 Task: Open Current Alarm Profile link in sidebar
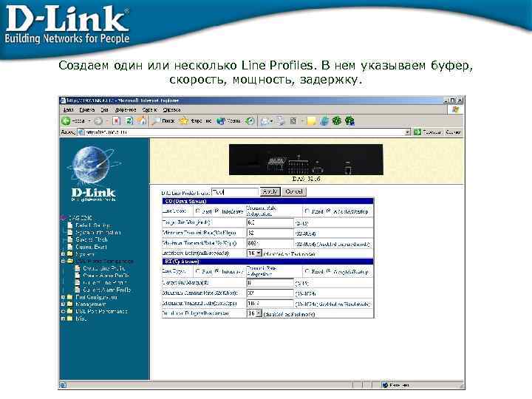pos(106,290)
